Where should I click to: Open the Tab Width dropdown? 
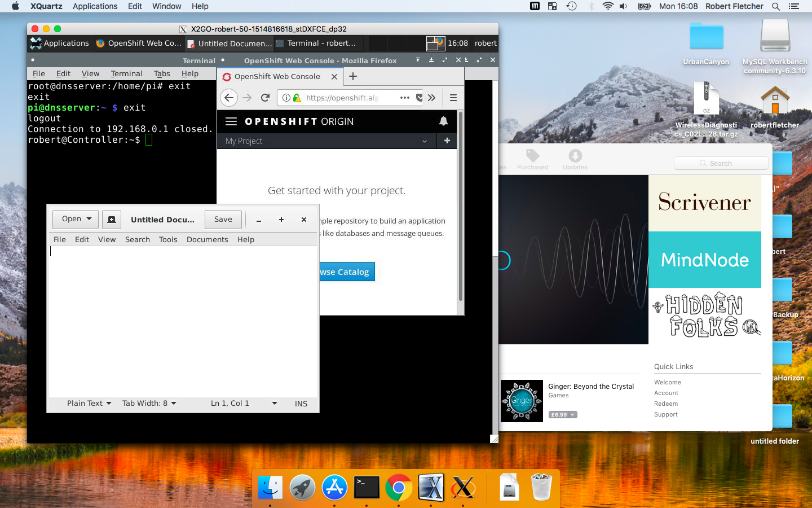point(149,403)
